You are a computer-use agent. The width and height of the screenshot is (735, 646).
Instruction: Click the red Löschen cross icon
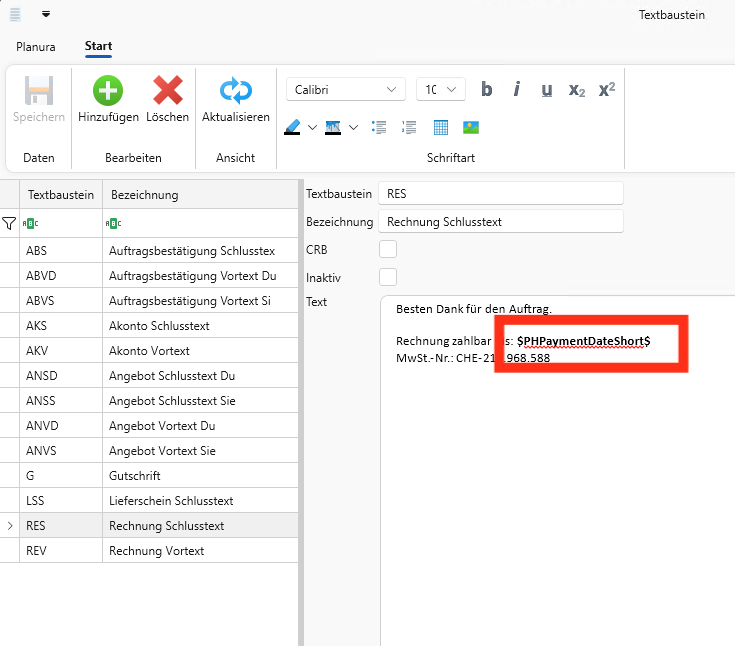pyautogui.click(x=168, y=90)
